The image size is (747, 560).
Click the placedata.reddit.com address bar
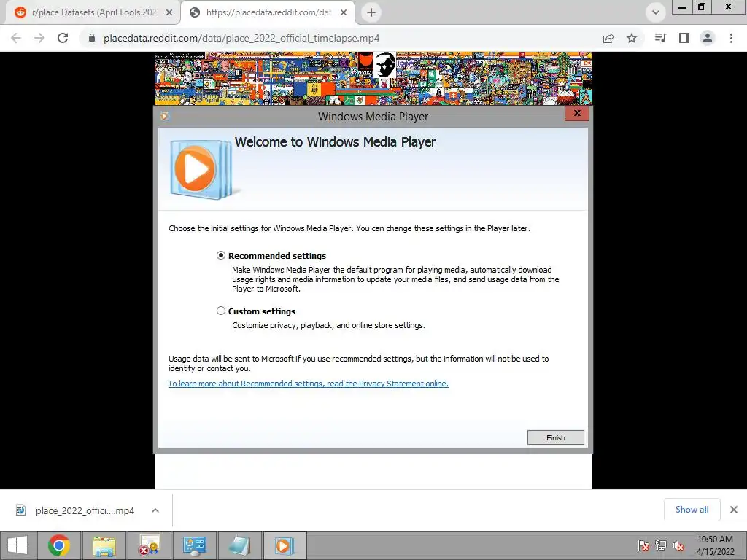tap(241, 38)
